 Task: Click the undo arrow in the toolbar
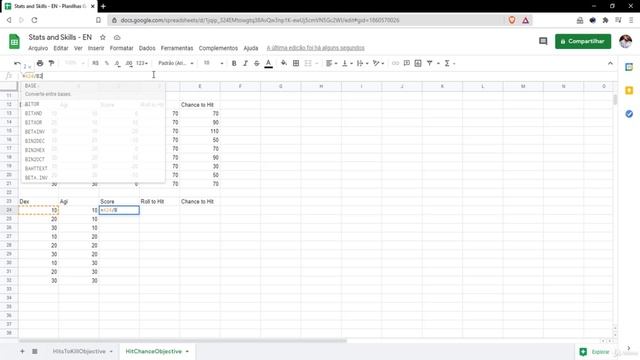(x=17, y=63)
